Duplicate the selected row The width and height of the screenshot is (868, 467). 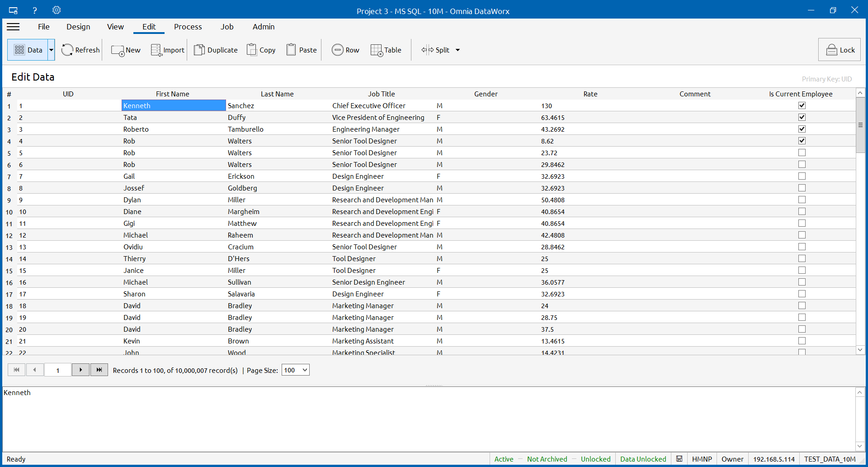point(199,50)
